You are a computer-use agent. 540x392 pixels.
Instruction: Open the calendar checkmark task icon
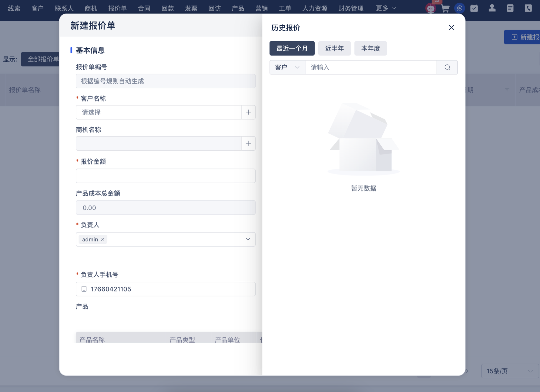474,8
